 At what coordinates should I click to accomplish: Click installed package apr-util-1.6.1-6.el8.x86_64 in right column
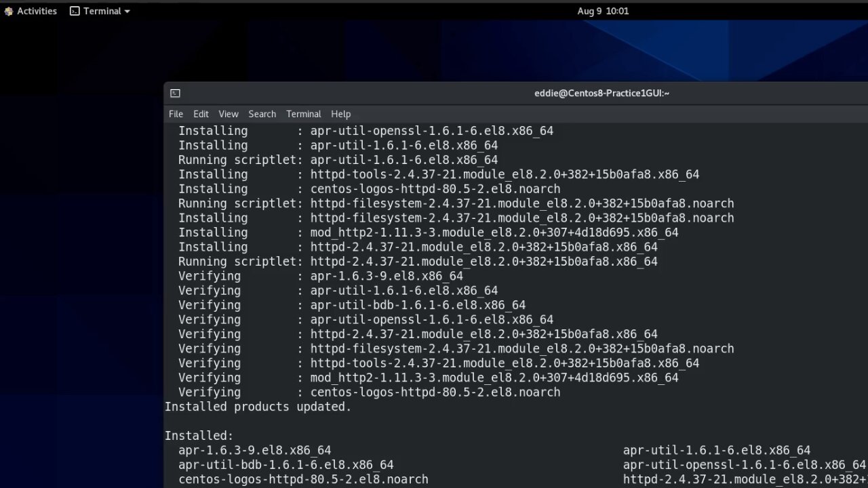click(717, 451)
